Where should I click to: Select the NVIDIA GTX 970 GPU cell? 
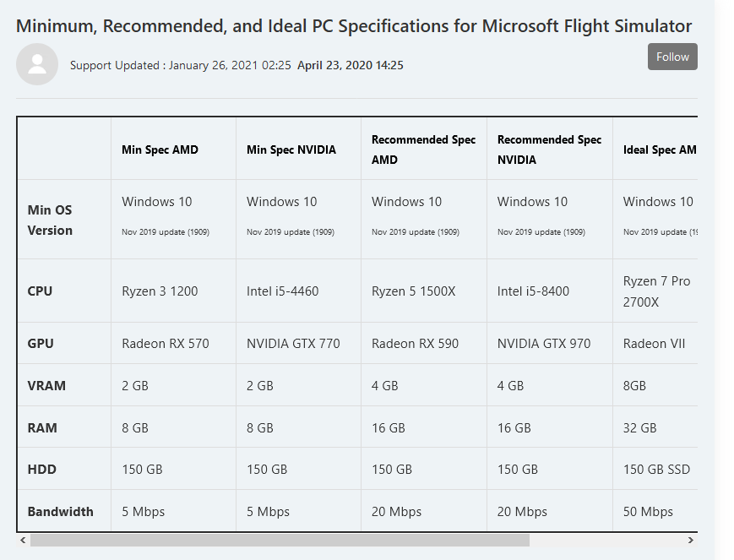[544, 344]
